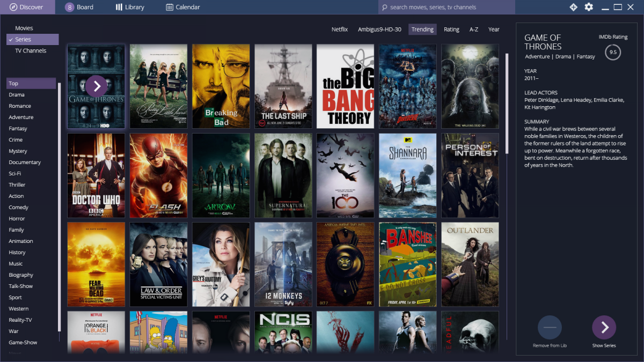Screen dimensions: 644x362
Task: Select the Doctor Who poster
Action: coord(96,175)
